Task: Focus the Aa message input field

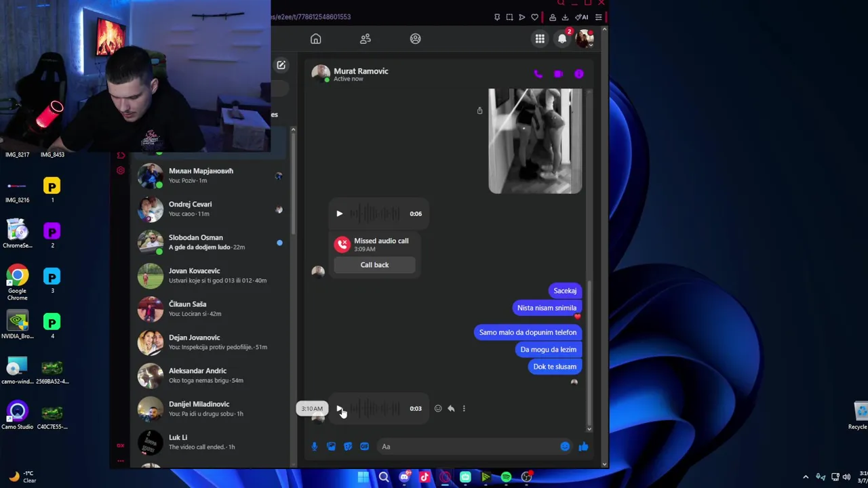Action: tap(466, 447)
